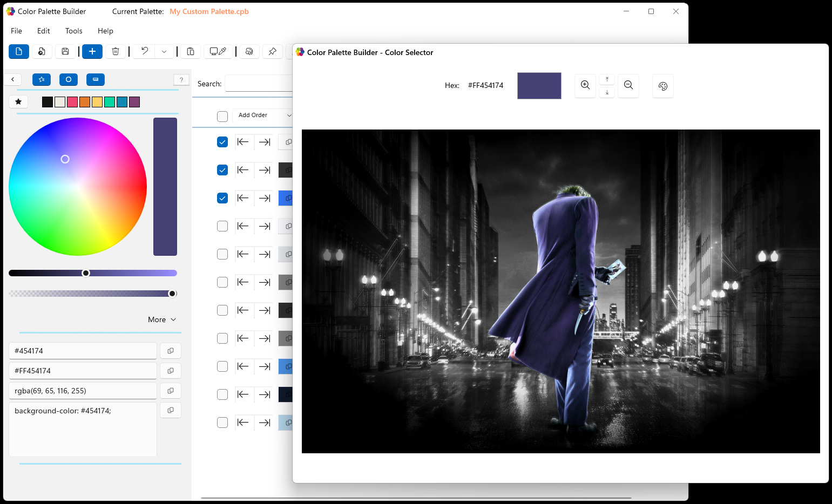Select the screen eyedropper picker tool
The image size is (832, 504).
(x=218, y=51)
